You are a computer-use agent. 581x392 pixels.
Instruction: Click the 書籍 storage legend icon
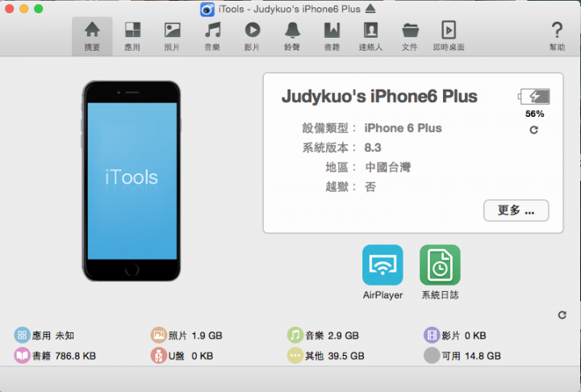(23, 356)
